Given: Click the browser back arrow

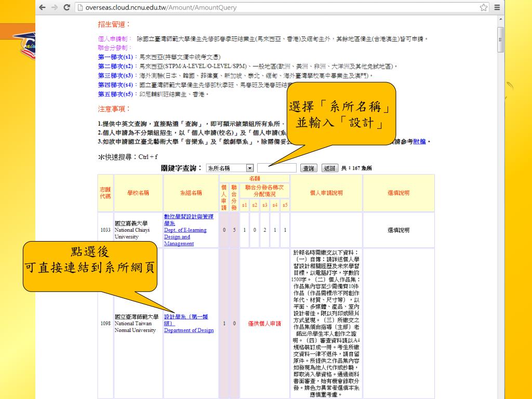Looking at the screenshot, I should [42, 7].
